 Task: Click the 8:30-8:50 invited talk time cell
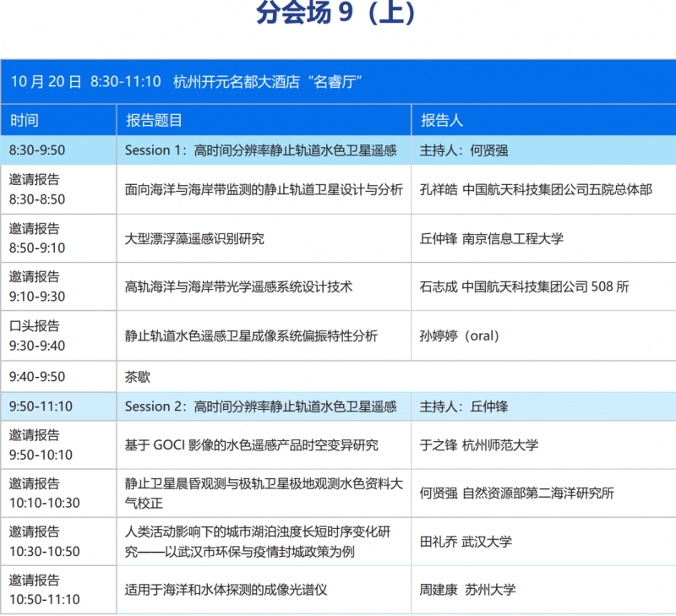click(38, 189)
